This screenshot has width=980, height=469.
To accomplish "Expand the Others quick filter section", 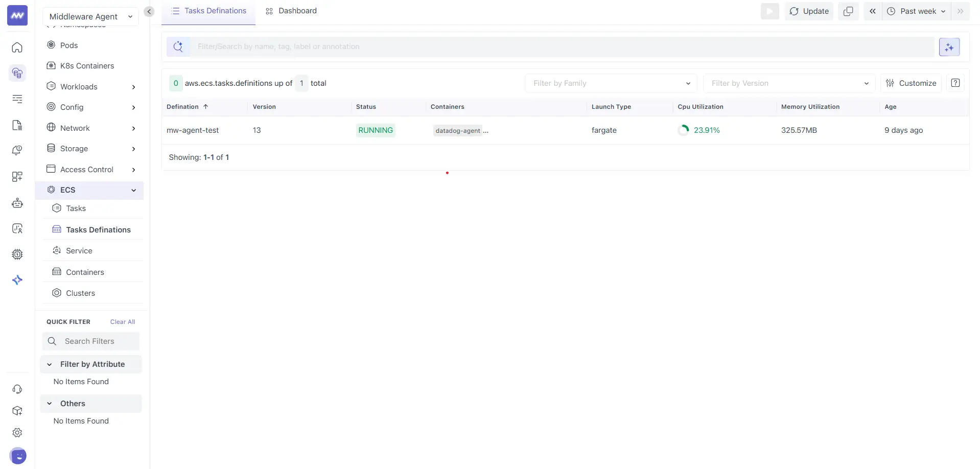I will coord(73,403).
